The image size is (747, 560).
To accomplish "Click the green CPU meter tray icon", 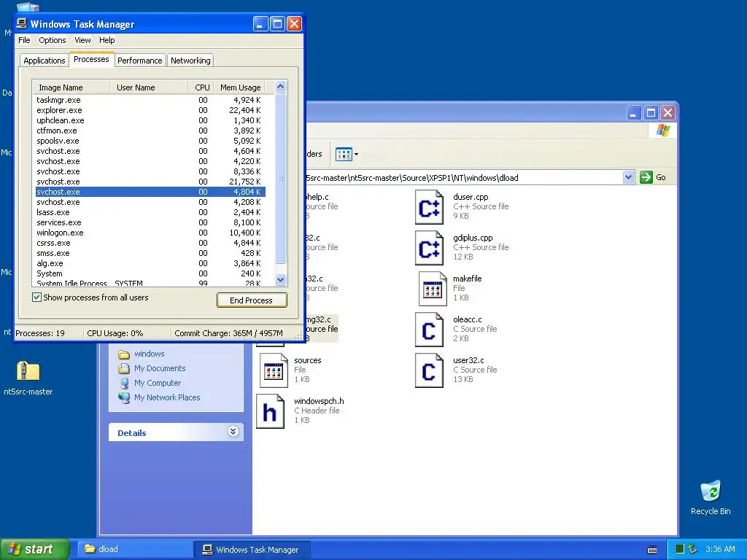I will click(x=680, y=549).
